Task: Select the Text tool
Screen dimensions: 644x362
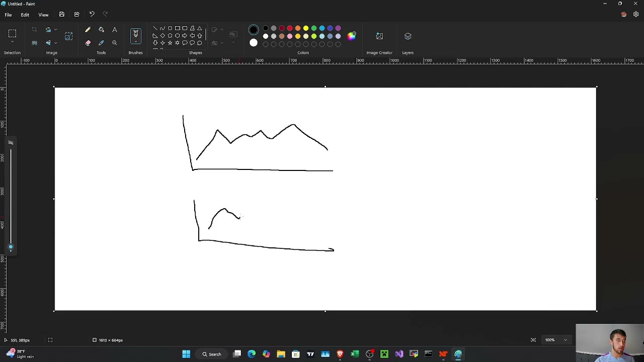Action: tap(115, 30)
